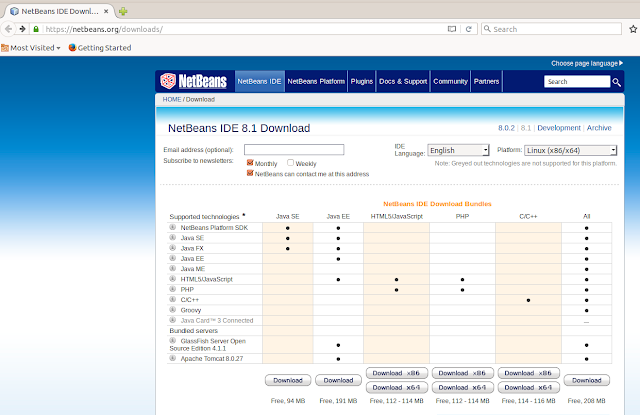Download HTML5/JavaScript x86 bundle
This screenshot has width=640, height=415.
[x=396, y=373]
